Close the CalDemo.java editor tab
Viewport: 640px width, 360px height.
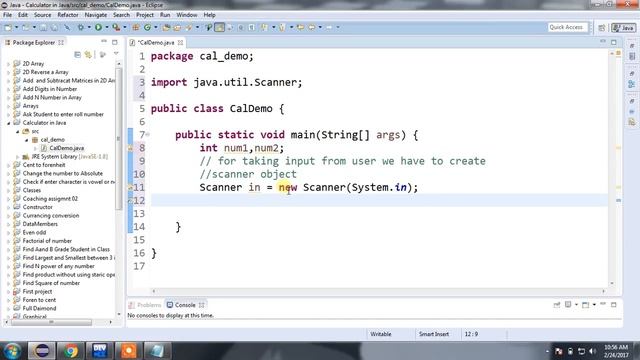[x=180, y=42]
